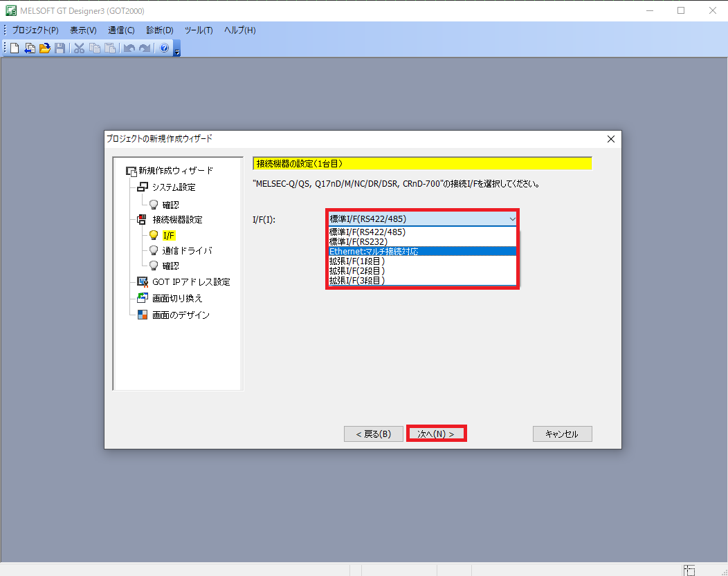Open the ツール(T) menu
This screenshot has width=728, height=576.
[x=199, y=30]
